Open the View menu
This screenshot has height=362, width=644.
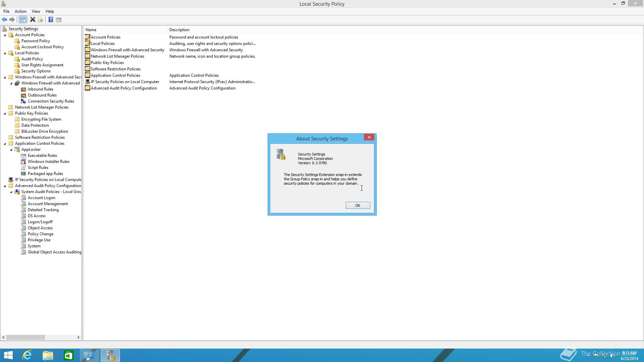(x=36, y=11)
